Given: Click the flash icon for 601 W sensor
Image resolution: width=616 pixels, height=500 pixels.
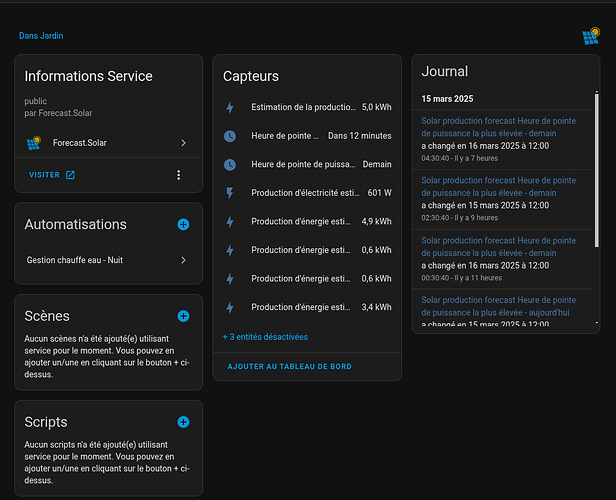Looking at the screenshot, I should click(x=230, y=193).
